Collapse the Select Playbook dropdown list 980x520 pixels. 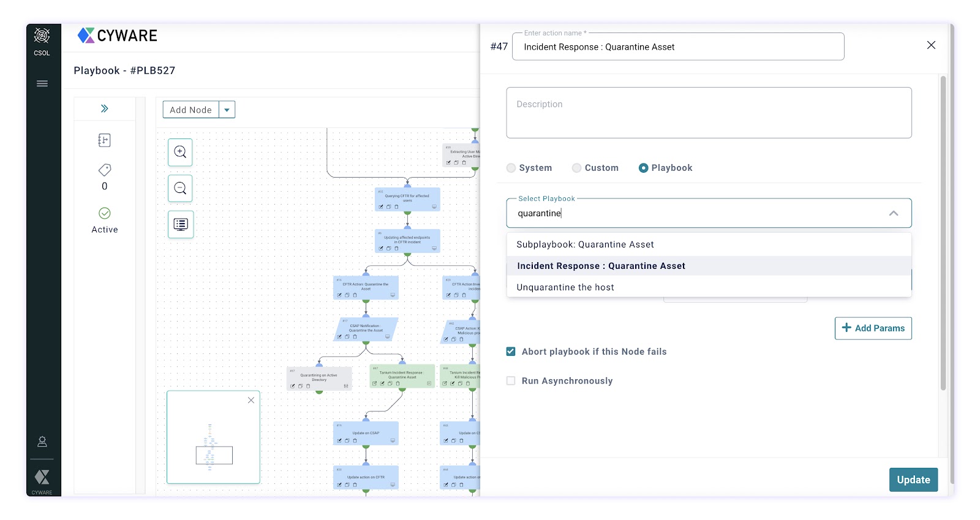tap(894, 213)
